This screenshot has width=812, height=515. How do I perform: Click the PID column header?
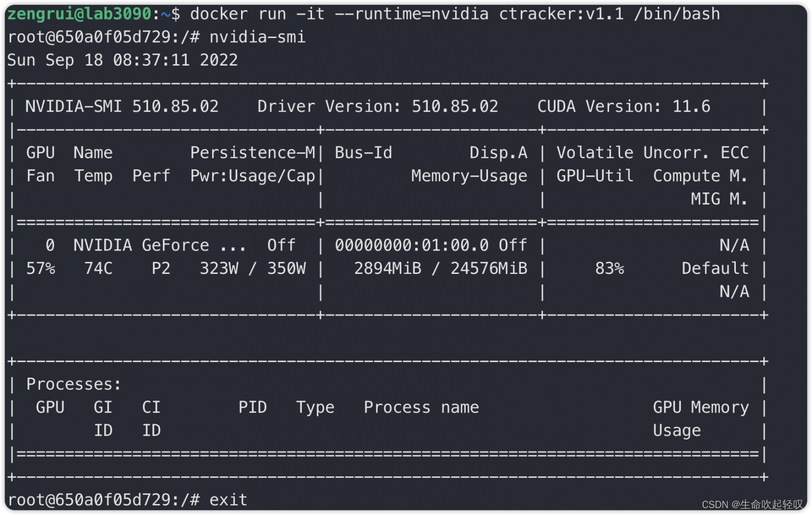pyautogui.click(x=253, y=408)
